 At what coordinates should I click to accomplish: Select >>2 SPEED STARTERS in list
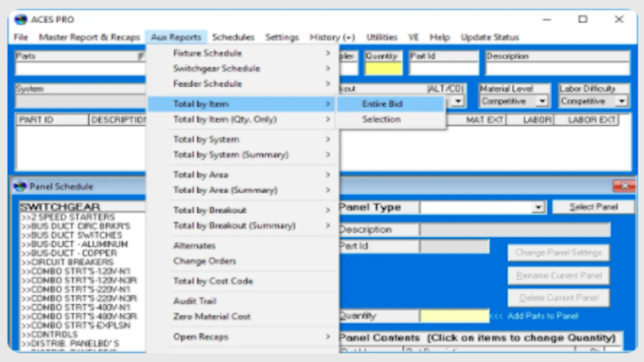tap(68, 217)
